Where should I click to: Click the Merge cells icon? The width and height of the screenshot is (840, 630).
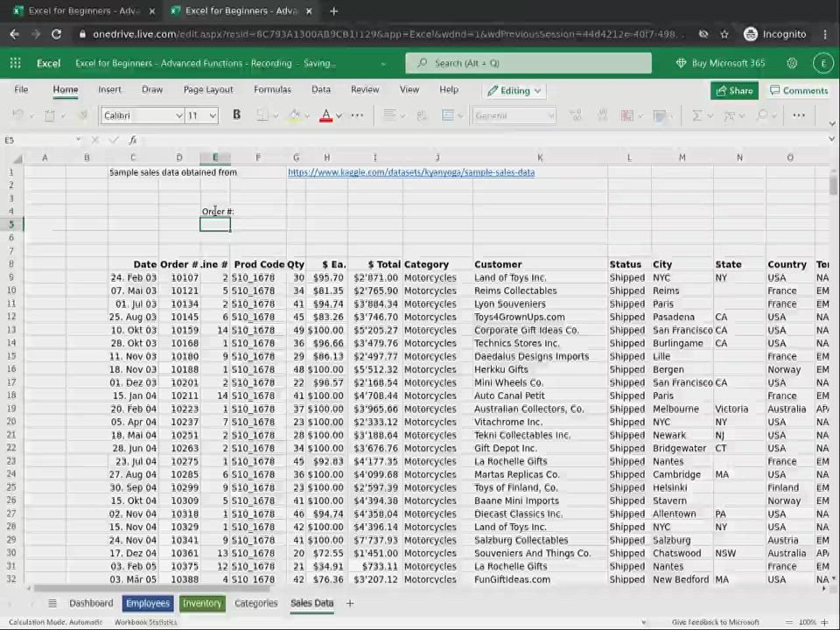(x=448, y=115)
